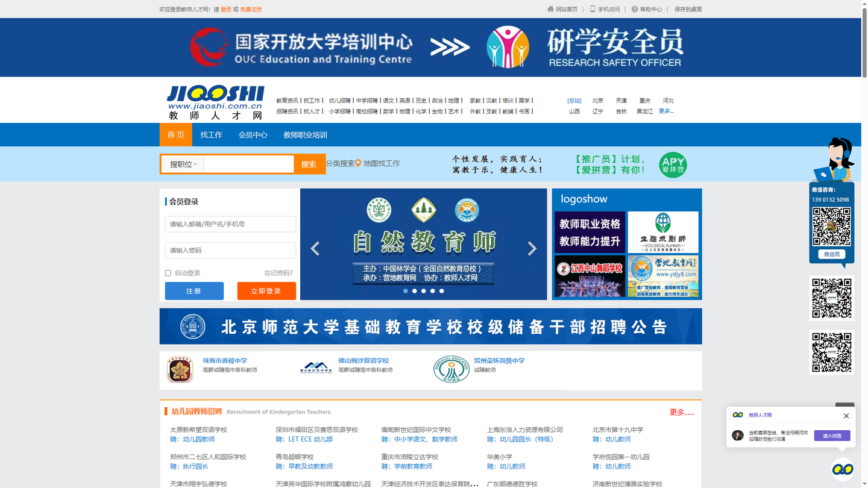
Task: Click the customer service agent illustration
Action: click(x=835, y=160)
